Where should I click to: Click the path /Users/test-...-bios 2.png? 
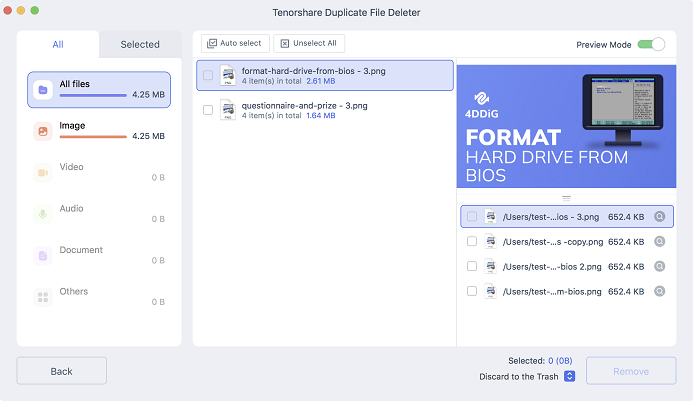[x=552, y=267]
